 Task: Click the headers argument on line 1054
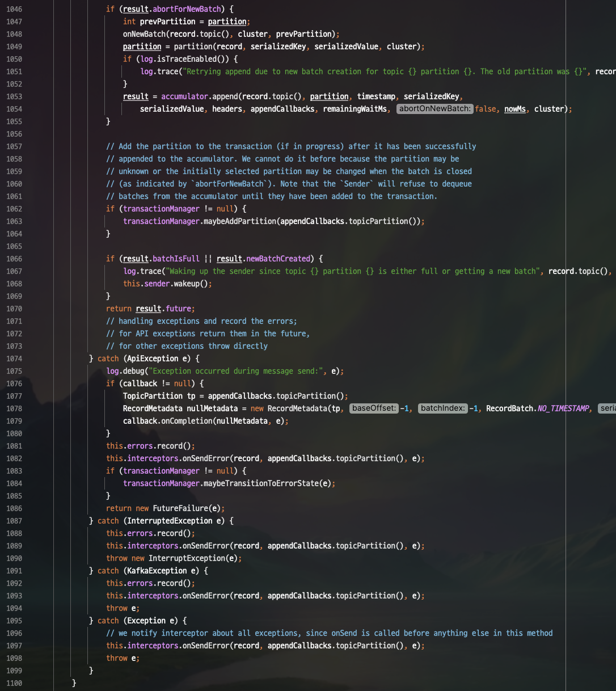[x=227, y=109]
